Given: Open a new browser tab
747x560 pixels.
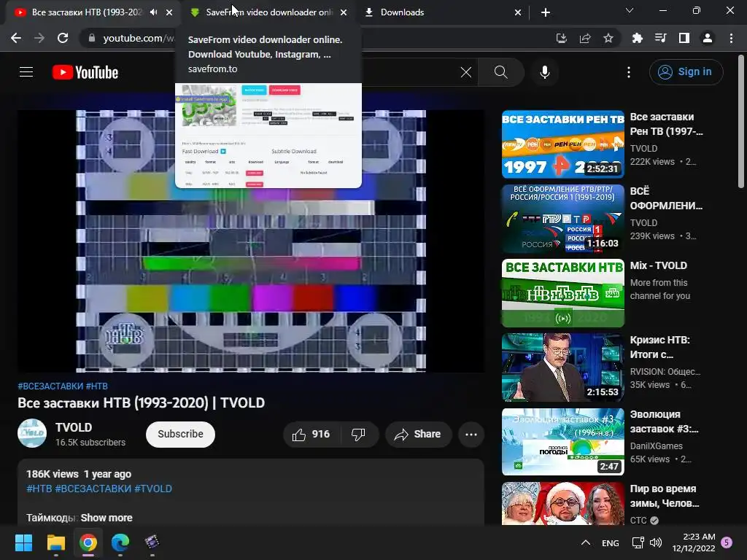Looking at the screenshot, I should pyautogui.click(x=546, y=12).
